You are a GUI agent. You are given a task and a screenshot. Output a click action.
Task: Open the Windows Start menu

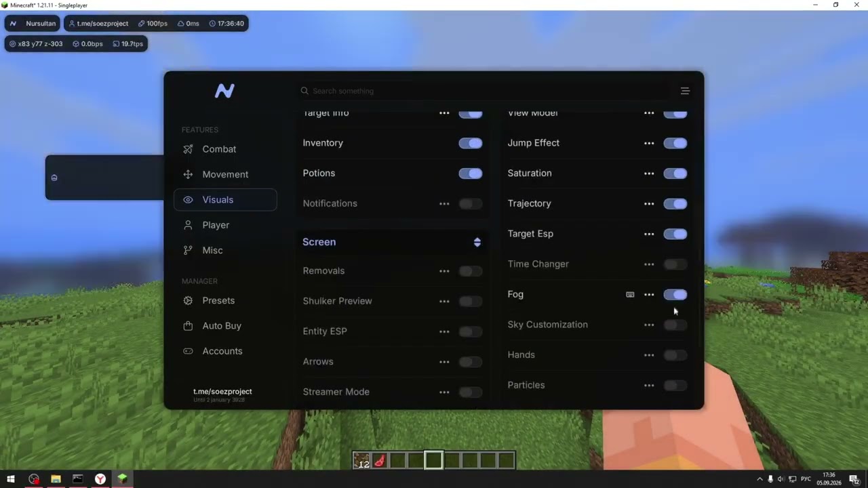click(x=11, y=479)
